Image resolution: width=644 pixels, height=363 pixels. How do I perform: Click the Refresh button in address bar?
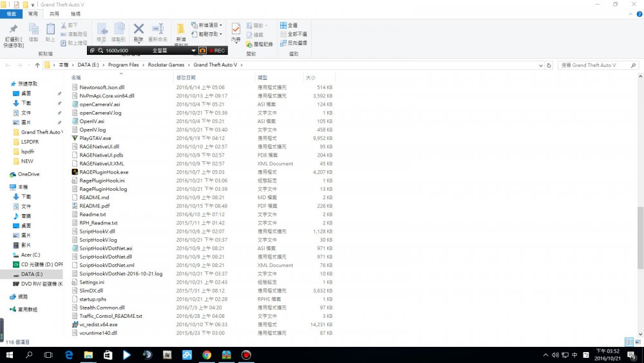549,65
